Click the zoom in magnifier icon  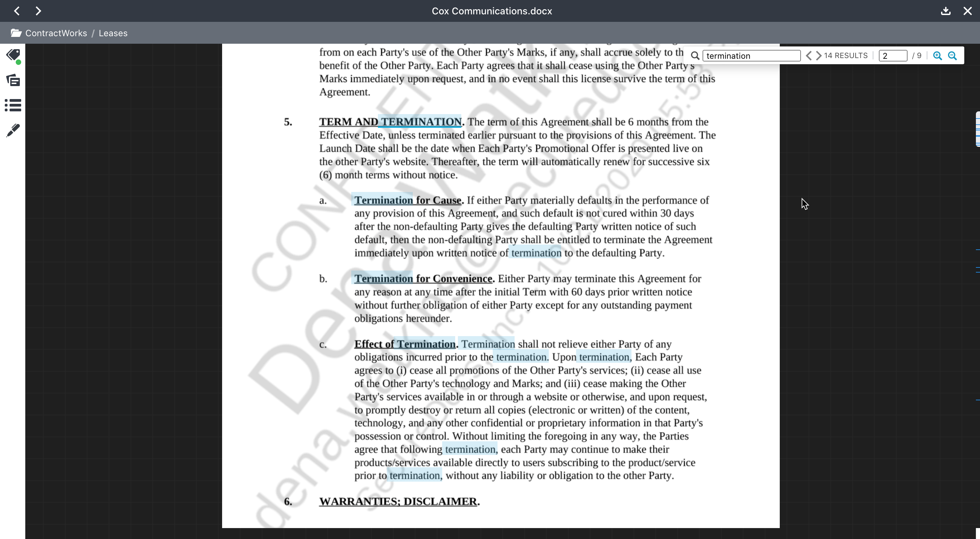[938, 55]
